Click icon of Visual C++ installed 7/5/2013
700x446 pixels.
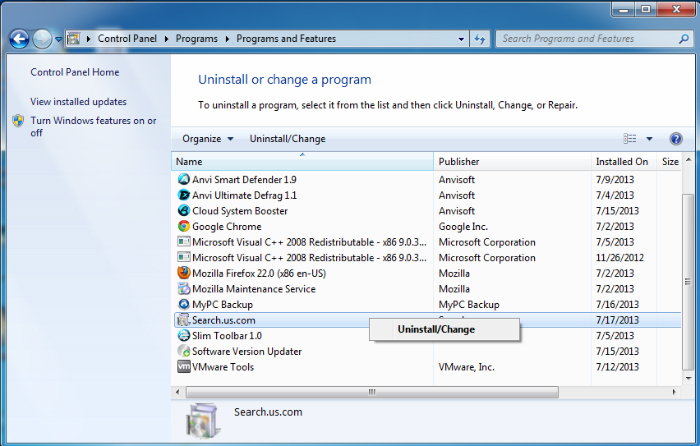tap(183, 242)
